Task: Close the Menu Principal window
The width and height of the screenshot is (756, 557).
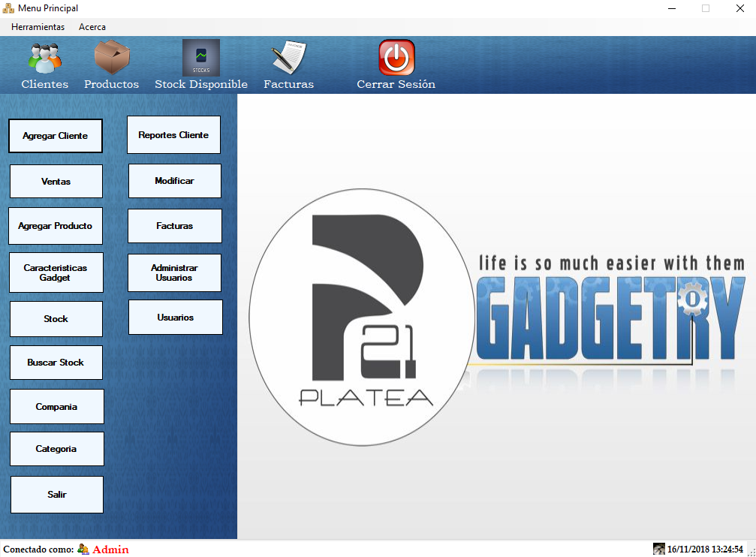Action: pos(740,8)
